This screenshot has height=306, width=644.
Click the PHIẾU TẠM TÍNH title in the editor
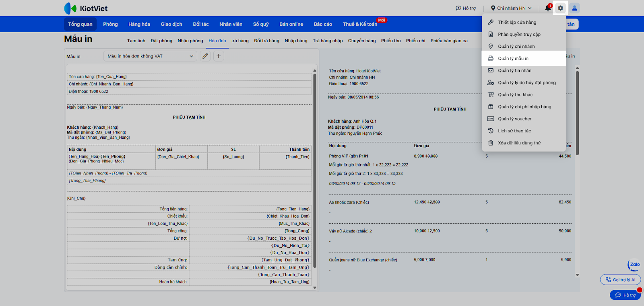[189, 117]
